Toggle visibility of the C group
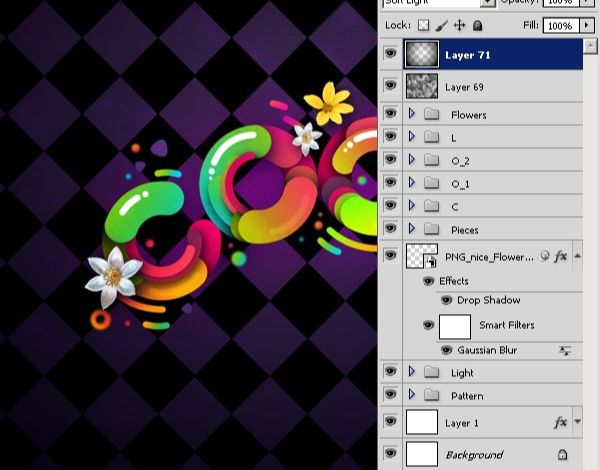Image resolution: width=600 pixels, height=470 pixels. [x=390, y=205]
